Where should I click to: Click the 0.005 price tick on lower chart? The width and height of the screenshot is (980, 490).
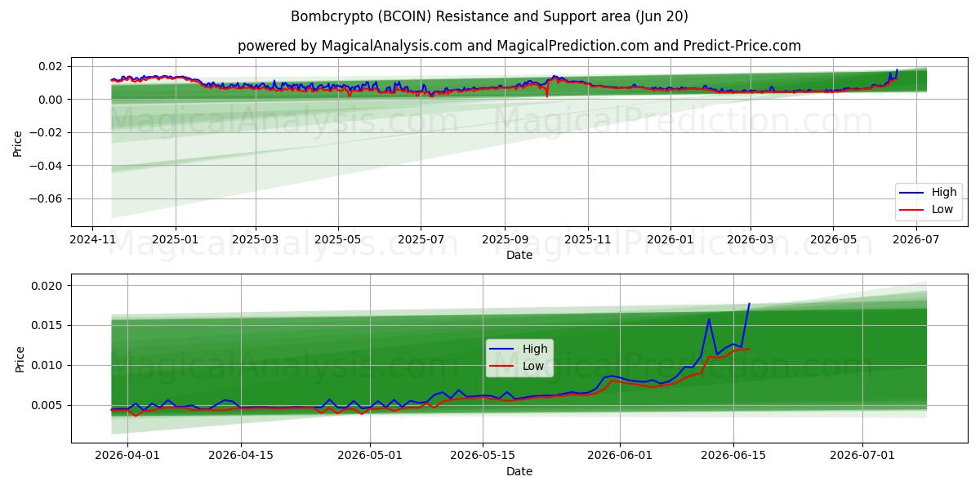[48, 405]
